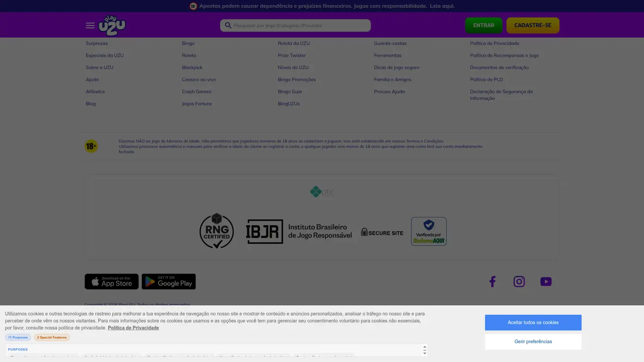
Task: Open Sobre a UZU link
Action: pyautogui.click(x=100, y=67)
